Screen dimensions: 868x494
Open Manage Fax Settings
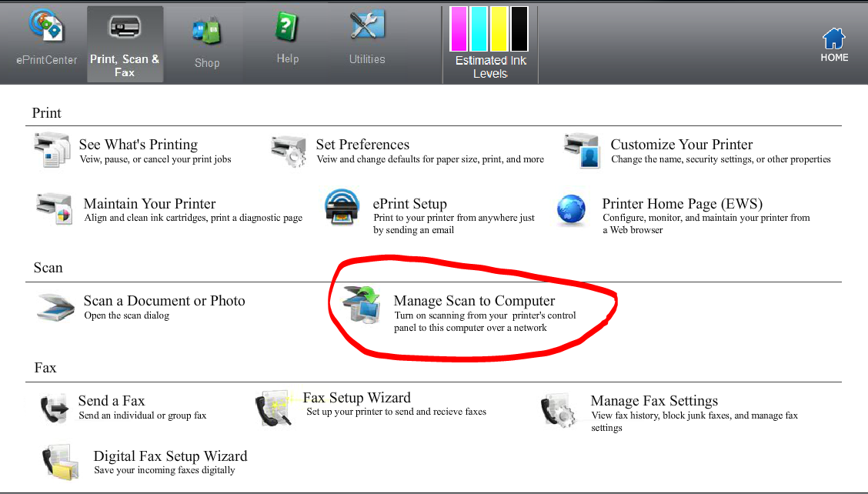click(x=654, y=401)
